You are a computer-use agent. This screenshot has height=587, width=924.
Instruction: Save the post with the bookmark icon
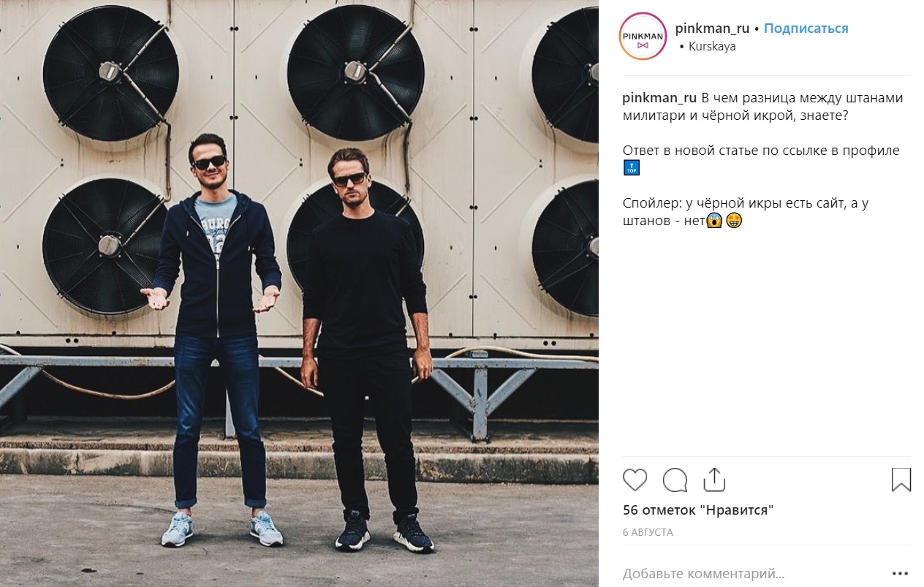pos(901,480)
